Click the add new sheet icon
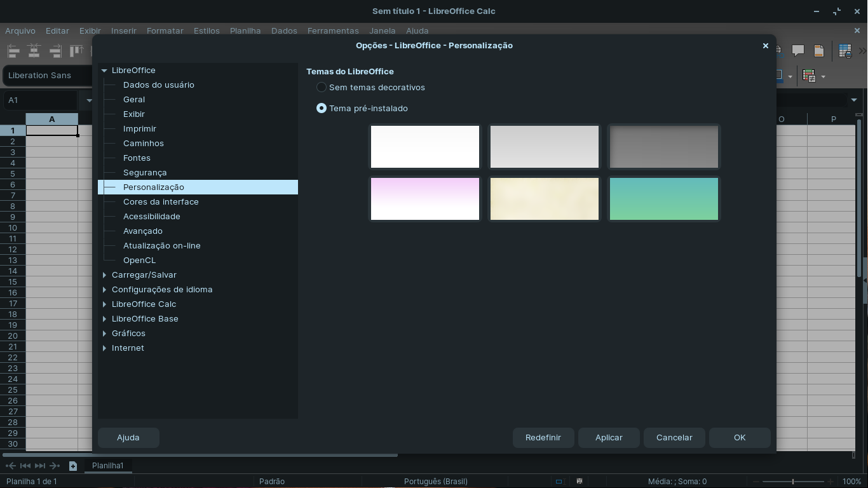 (x=73, y=466)
